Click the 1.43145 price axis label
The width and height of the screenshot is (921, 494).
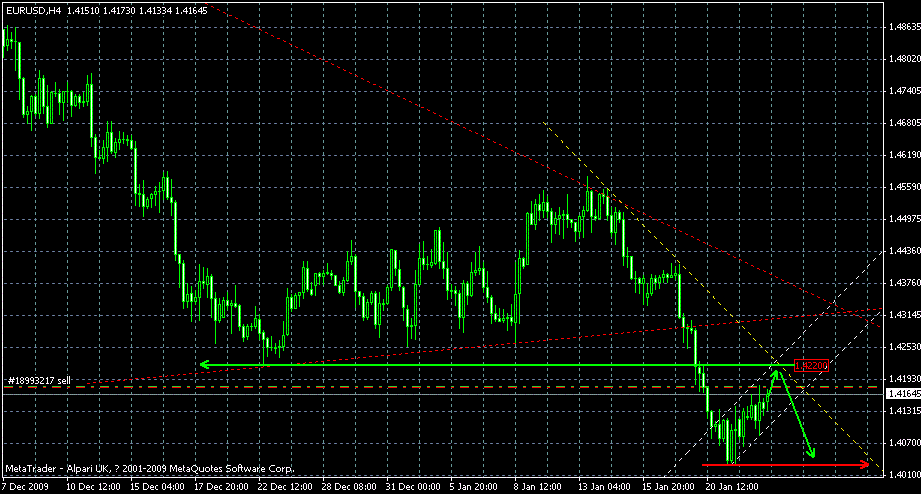click(x=905, y=315)
